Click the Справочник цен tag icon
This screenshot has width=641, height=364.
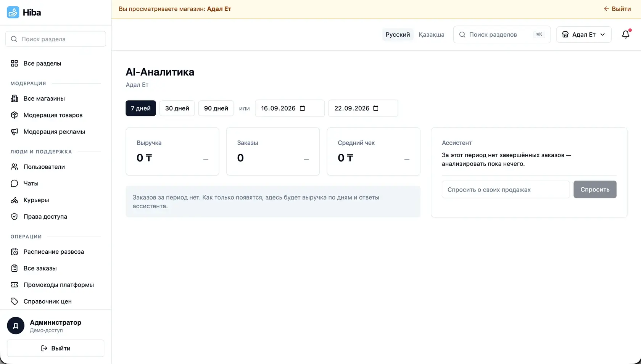14,301
